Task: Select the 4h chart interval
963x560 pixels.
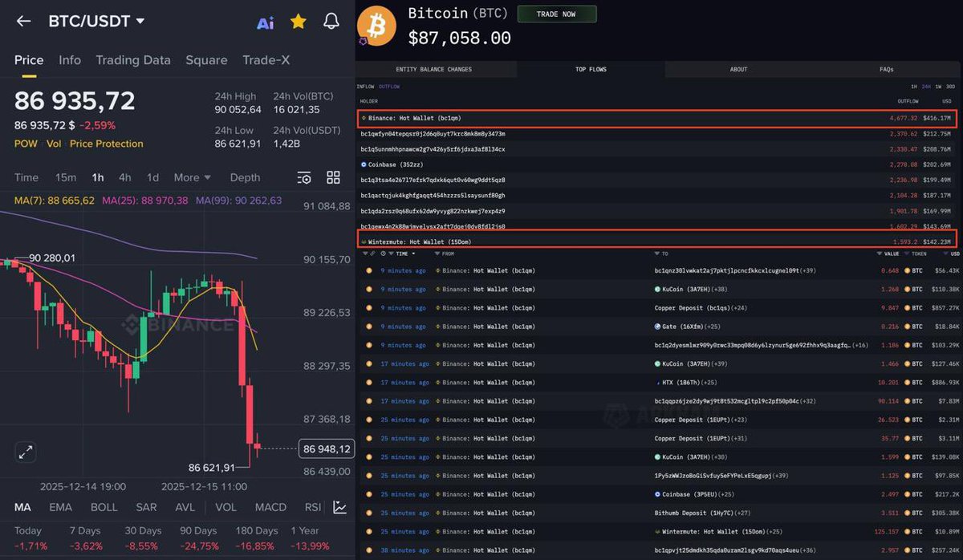Action: [x=125, y=177]
